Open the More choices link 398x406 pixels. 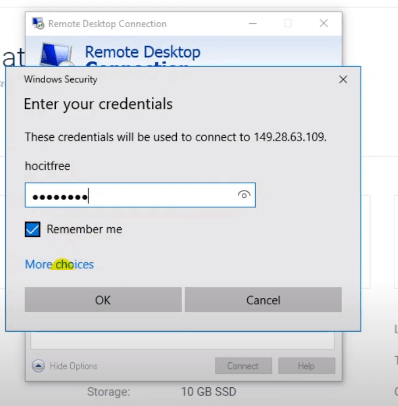coord(59,264)
